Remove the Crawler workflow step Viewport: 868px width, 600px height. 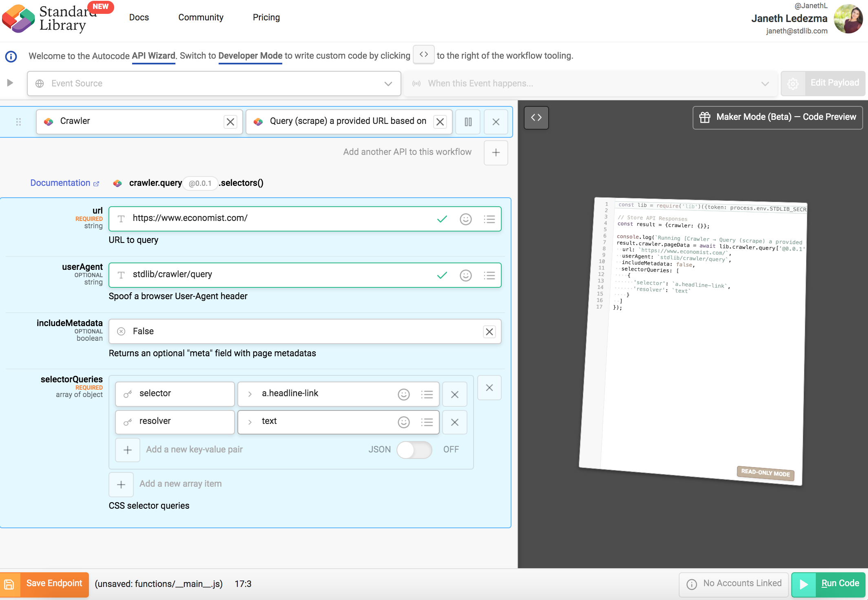pyautogui.click(x=496, y=122)
